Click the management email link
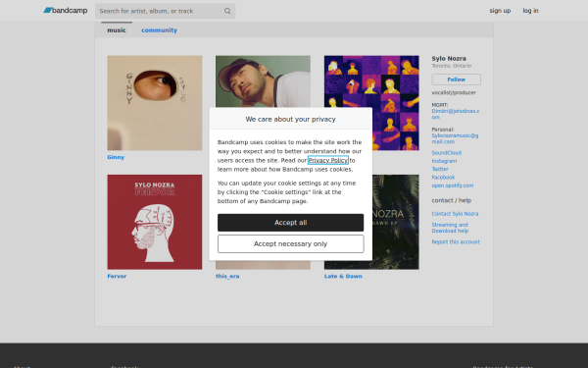 coord(456,114)
